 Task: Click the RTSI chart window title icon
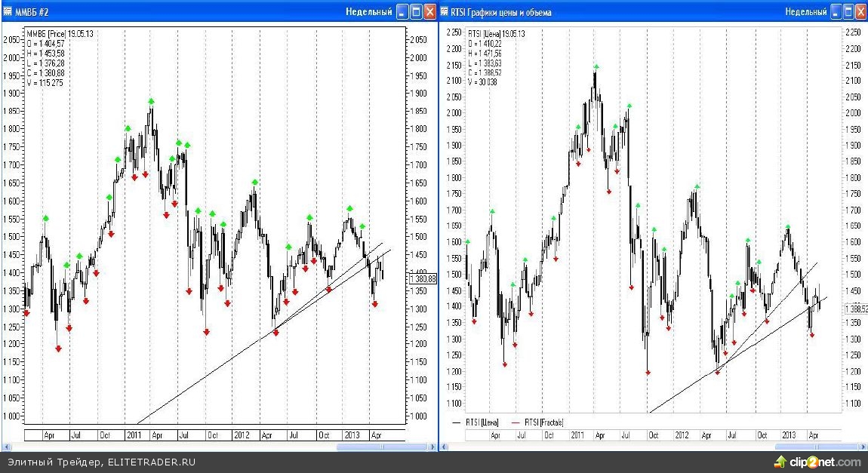pos(444,12)
